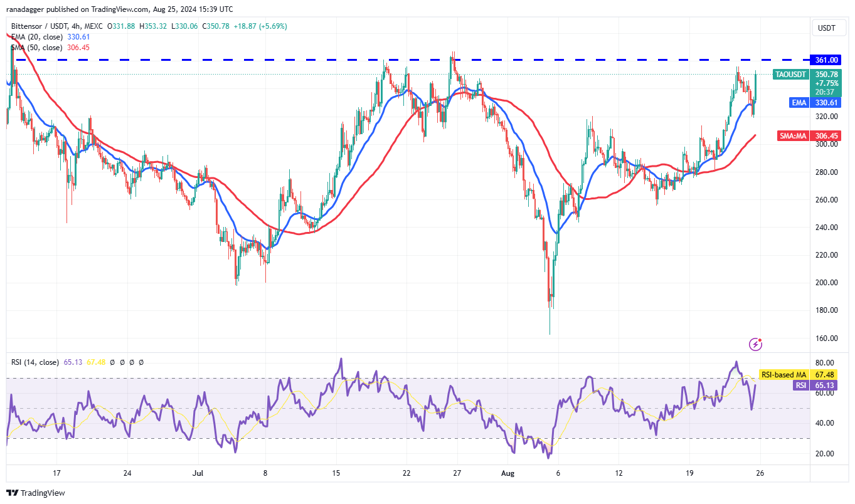
Task: Click the 40.00 RSI axis label
Action: [x=826, y=423]
